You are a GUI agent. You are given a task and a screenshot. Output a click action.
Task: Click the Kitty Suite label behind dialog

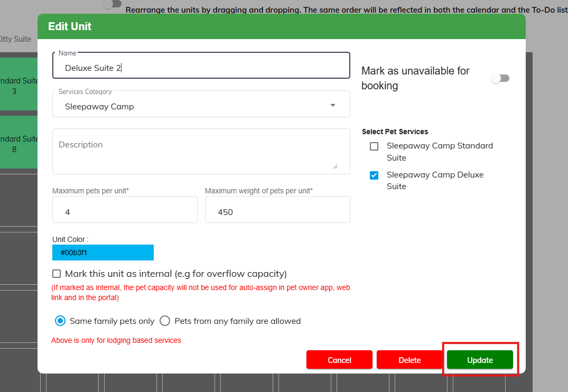pyautogui.click(x=15, y=39)
